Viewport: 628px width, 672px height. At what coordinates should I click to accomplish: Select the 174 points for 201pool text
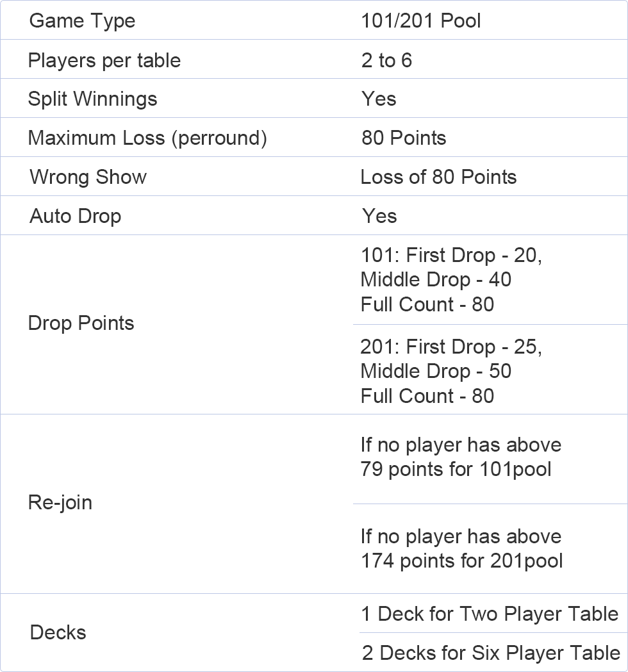point(461,561)
